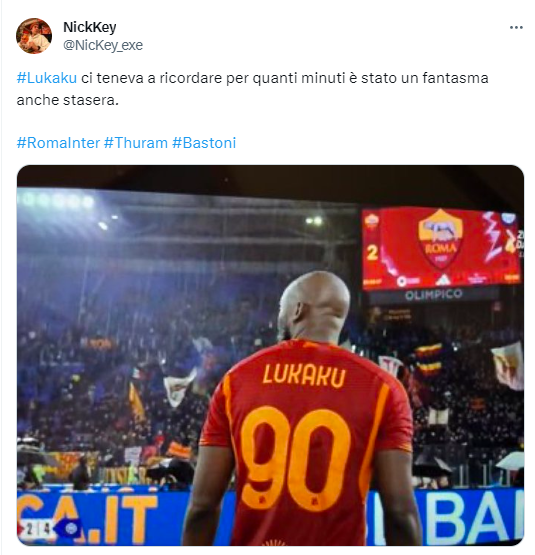Image resolution: width=535 pixels, height=555 pixels.
Task: Click the number 90 on the shirt
Action: (x=296, y=458)
